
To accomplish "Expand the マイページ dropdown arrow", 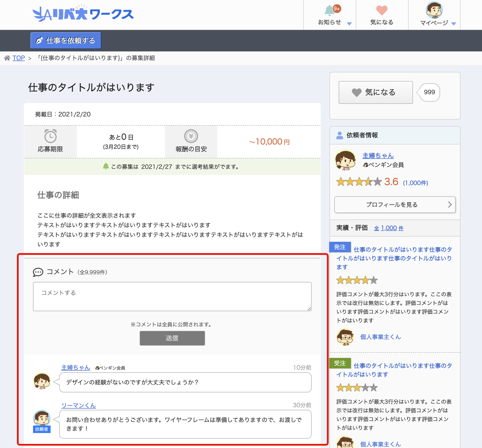I will 454,24.
